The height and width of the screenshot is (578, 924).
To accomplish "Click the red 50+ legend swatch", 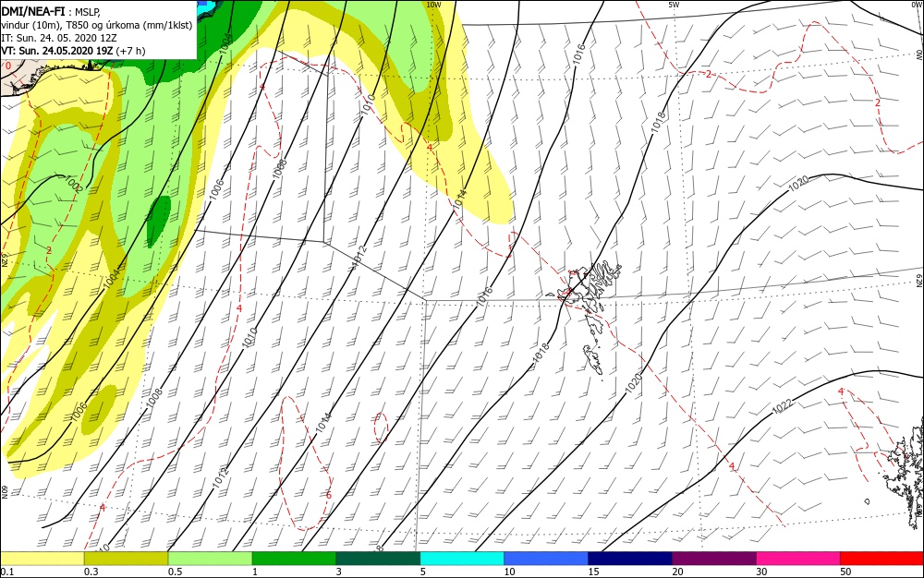I will tap(881, 559).
